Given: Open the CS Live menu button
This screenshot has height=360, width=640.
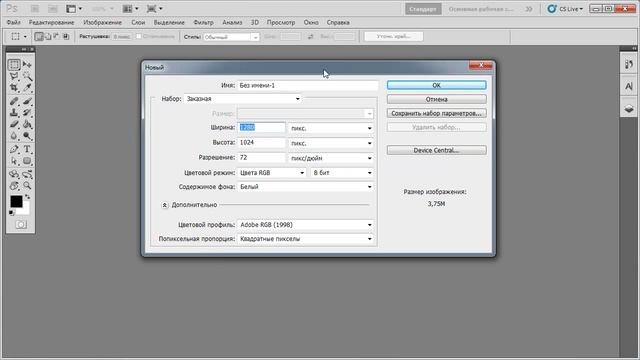Looking at the screenshot, I should [x=565, y=9].
